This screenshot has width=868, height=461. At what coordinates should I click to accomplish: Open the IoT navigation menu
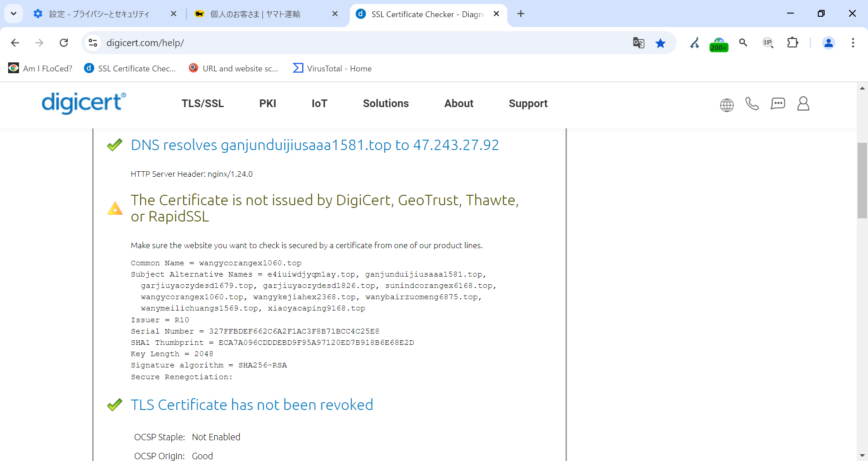[319, 103]
